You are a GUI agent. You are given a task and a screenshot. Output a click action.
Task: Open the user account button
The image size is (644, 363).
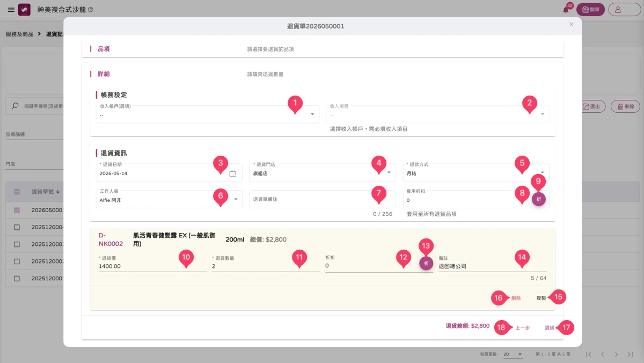pyautogui.click(x=624, y=10)
